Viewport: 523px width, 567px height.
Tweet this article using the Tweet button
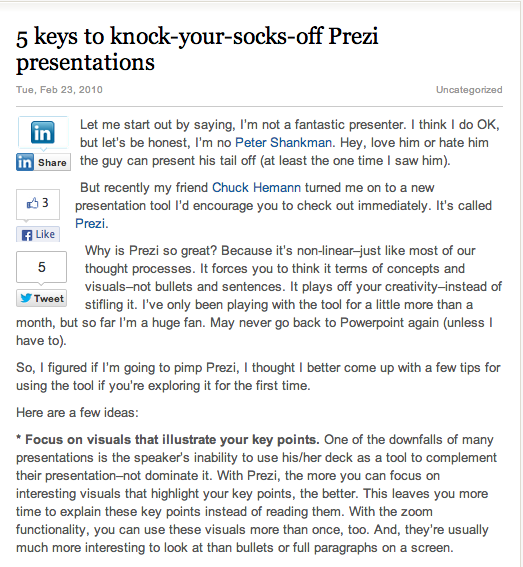[41, 298]
